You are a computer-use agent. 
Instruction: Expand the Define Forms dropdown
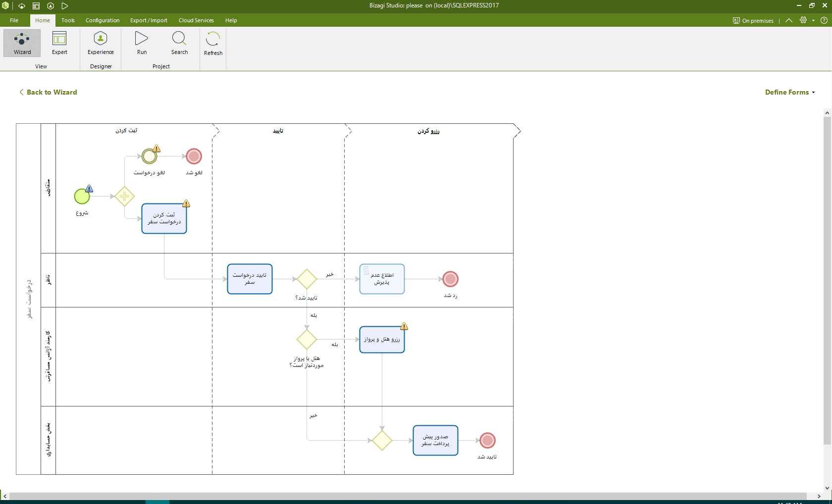point(790,92)
